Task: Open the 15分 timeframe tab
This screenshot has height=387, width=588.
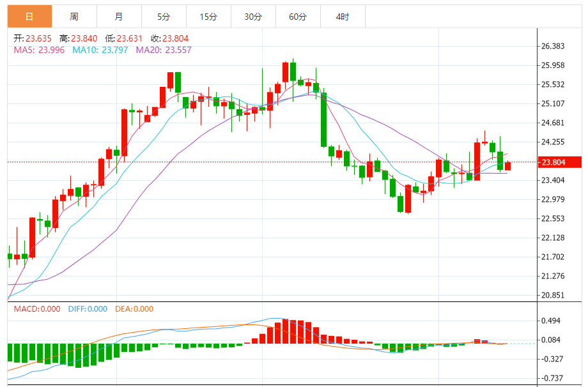Action: (x=208, y=17)
